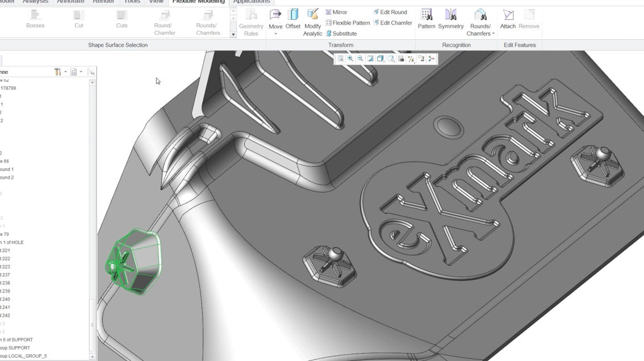
Task: Pick Rounds/Chamfers in Shape Surface Selection
Action: click(208, 23)
